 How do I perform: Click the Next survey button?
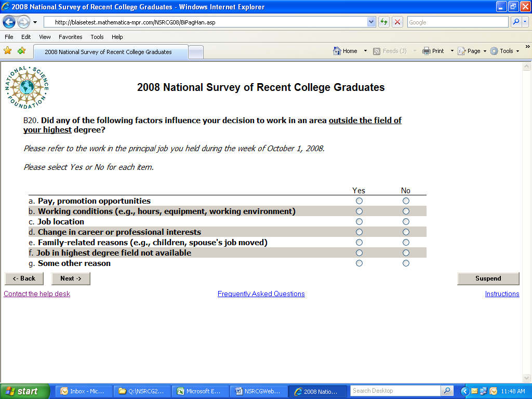pyautogui.click(x=71, y=278)
